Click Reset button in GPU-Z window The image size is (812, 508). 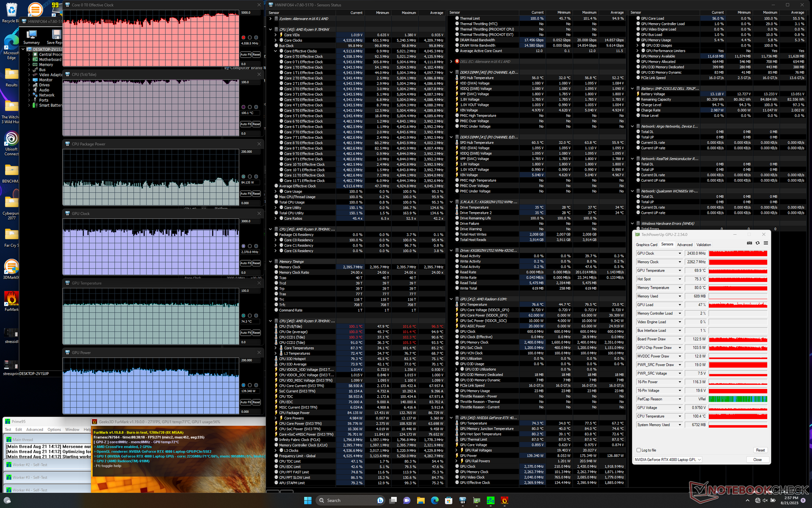760,450
